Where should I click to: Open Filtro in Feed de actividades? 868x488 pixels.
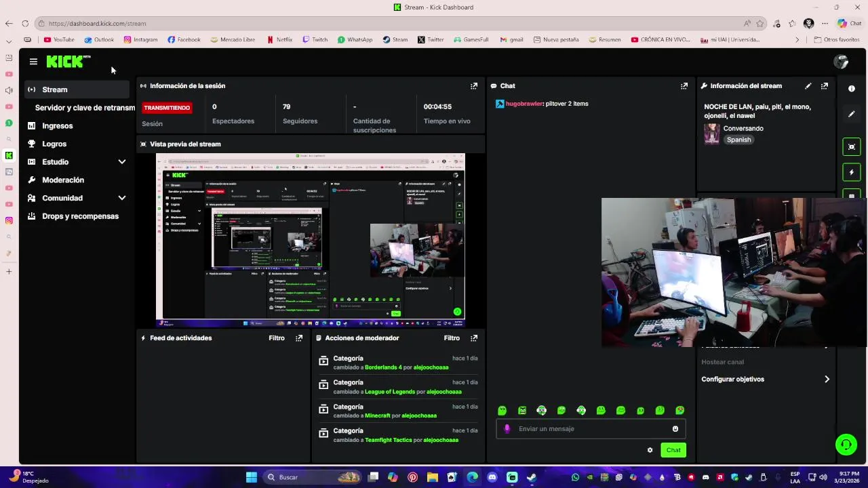[277, 338]
